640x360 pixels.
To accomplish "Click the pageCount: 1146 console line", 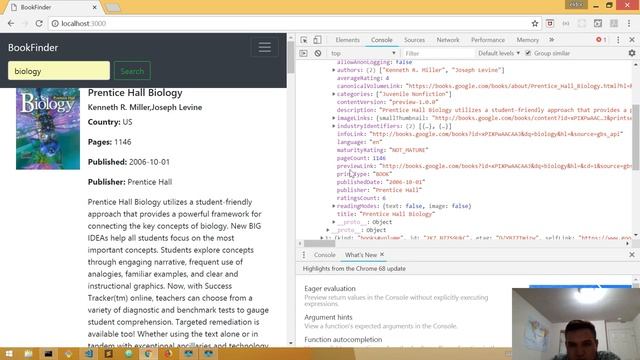I will click(361, 158).
